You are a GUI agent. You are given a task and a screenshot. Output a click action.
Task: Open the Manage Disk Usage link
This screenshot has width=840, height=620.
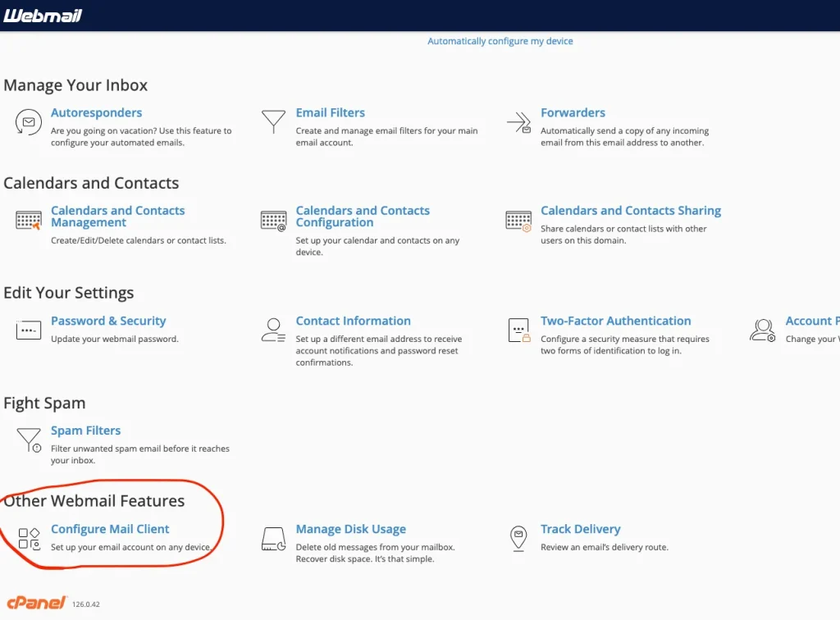pos(351,529)
